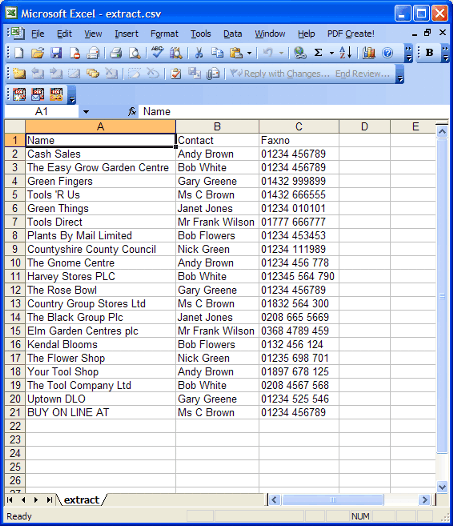Image resolution: width=453 pixels, height=526 pixels.
Task: Go to first sheet tab arrow
Action: (10, 500)
